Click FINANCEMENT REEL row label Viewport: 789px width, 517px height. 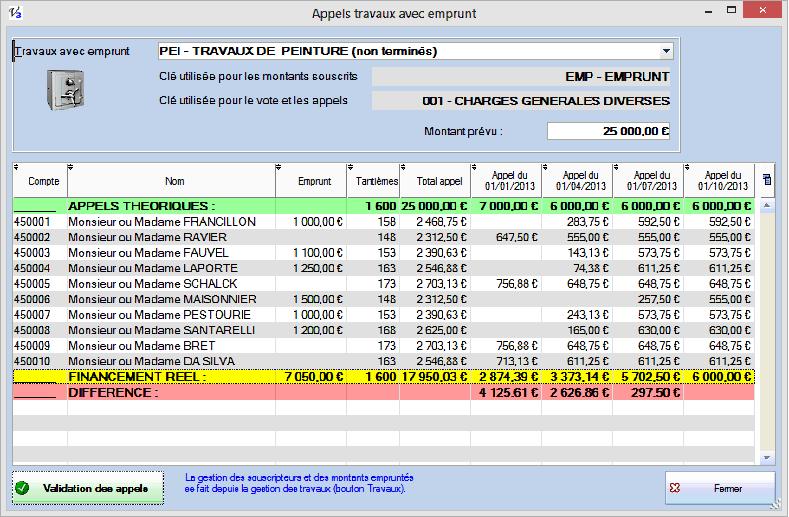pos(137,377)
